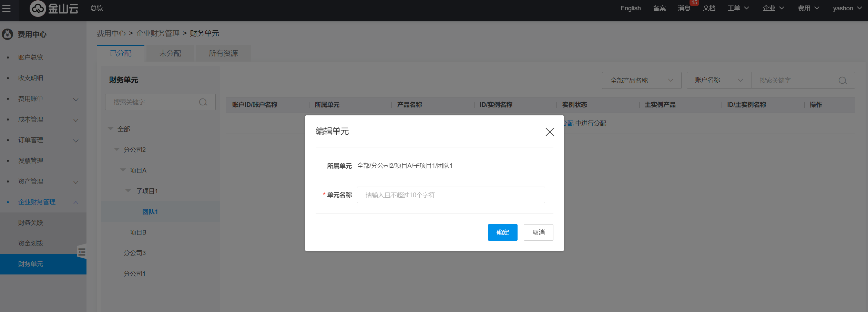Viewport: 868px width, 312px height.
Task: Click the 全部/分公司2/项目A/子项目1/团队1 path text
Action: (x=405, y=166)
